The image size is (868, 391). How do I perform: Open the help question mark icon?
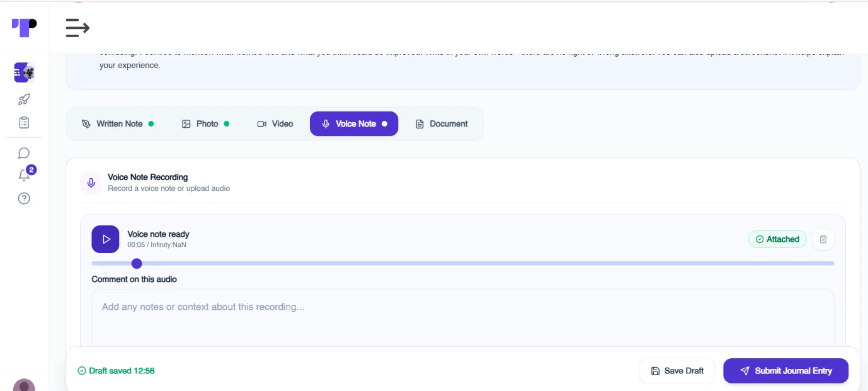coord(24,198)
